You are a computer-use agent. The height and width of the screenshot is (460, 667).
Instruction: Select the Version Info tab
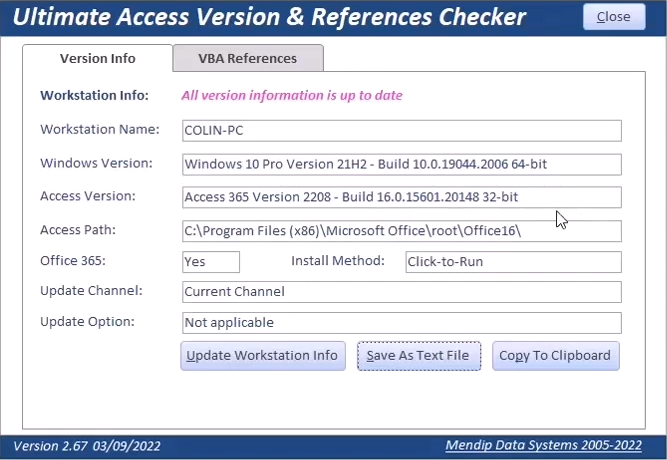pos(97,58)
